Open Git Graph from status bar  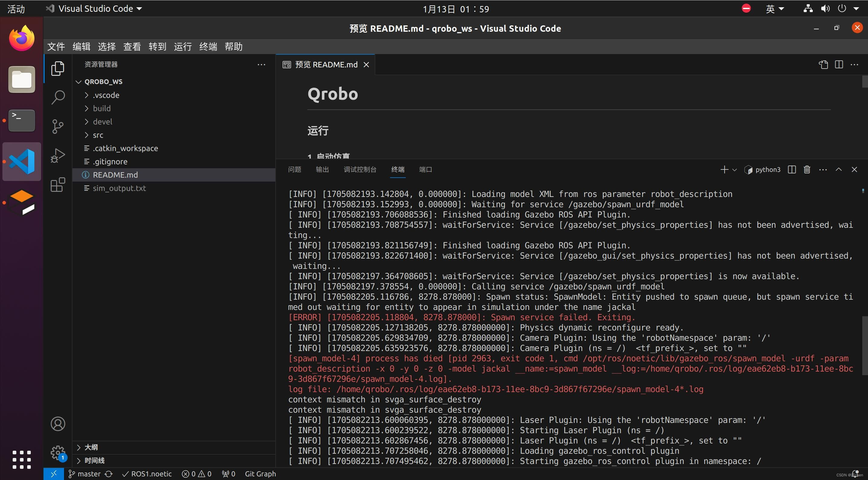pos(260,474)
